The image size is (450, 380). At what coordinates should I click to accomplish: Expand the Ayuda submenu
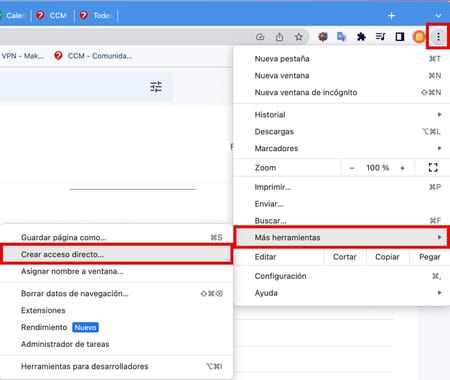click(x=342, y=293)
